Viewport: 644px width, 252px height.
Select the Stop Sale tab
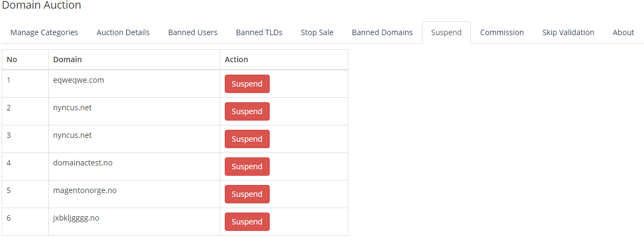[317, 32]
